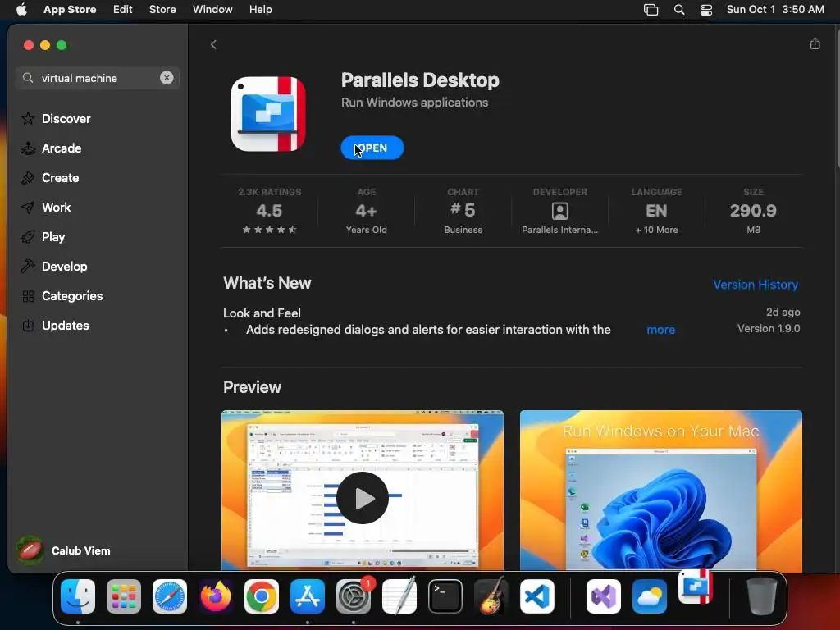Click the 4+ Years Old age rating

(367, 211)
